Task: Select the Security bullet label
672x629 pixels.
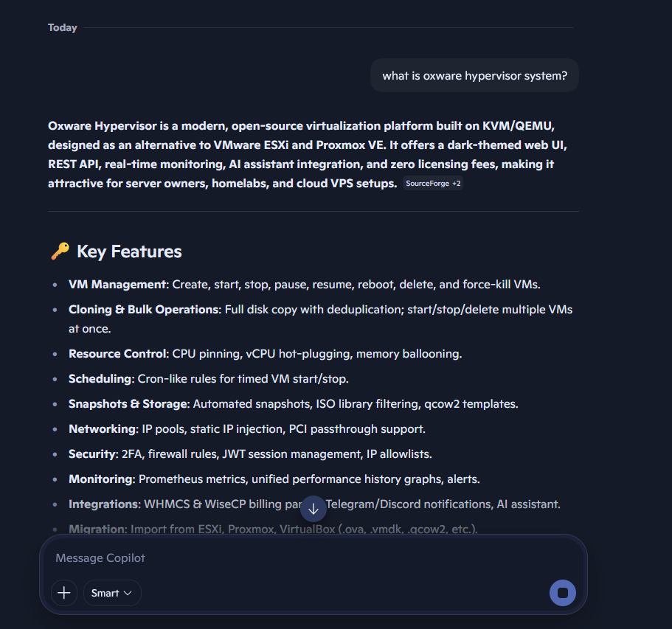Action: 92,454
